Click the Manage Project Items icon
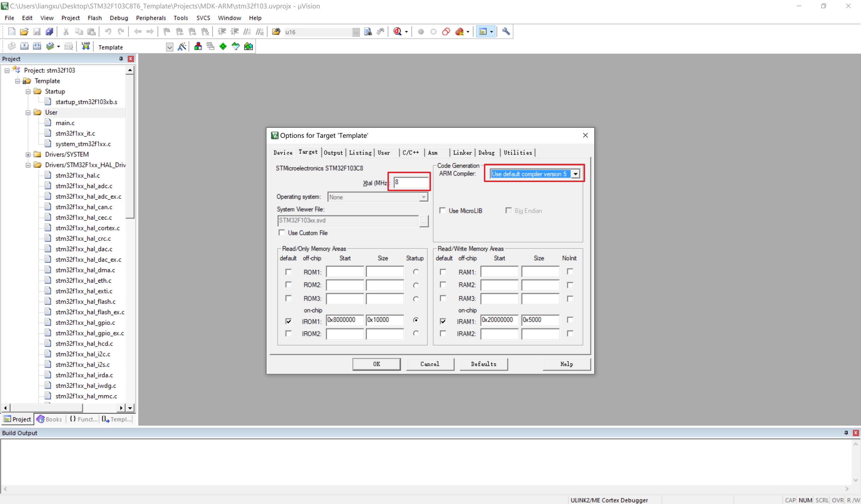The width and height of the screenshot is (861, 504). (x=198, y=46)
